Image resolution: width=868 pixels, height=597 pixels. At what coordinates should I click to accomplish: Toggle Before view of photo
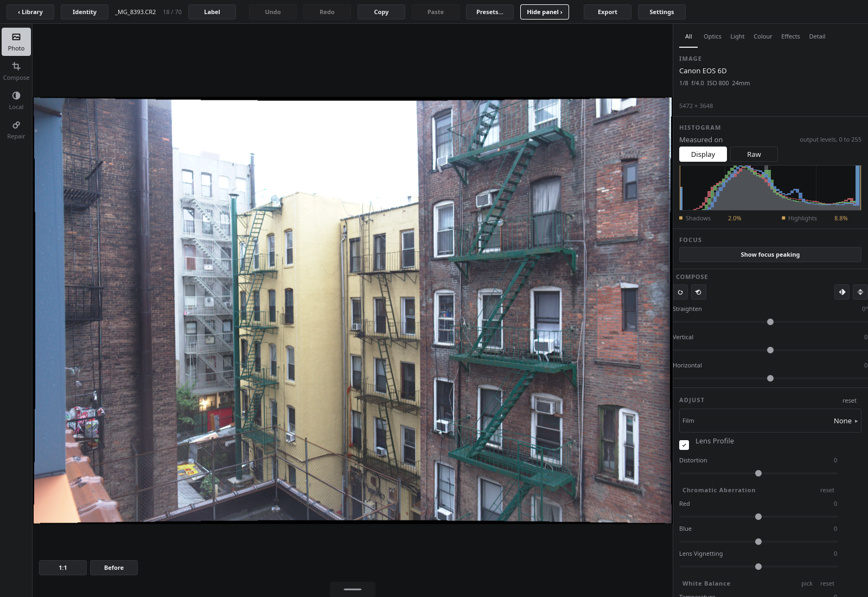coord(114,568)
